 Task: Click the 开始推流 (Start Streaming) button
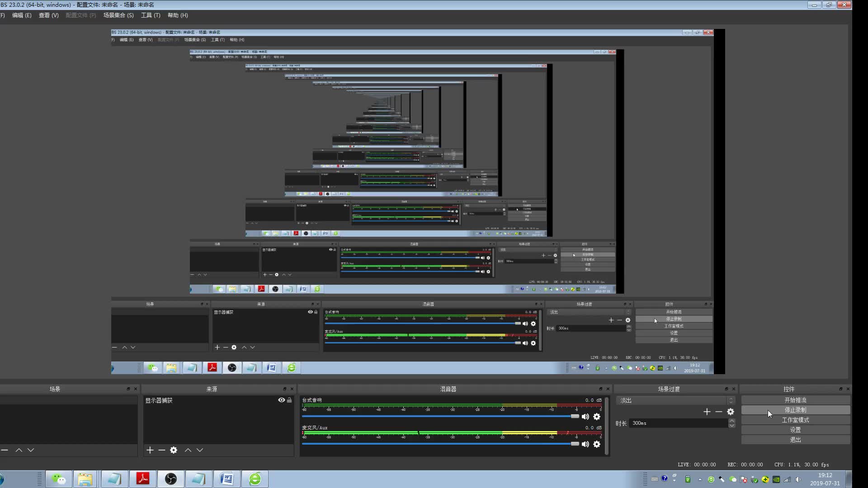click(796, 400)
